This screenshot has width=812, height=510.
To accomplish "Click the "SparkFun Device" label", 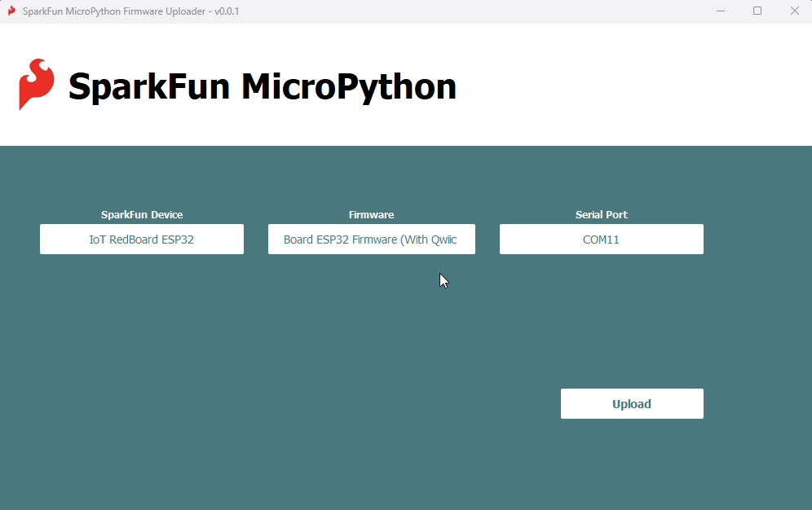I will click(x=142, y=215).
